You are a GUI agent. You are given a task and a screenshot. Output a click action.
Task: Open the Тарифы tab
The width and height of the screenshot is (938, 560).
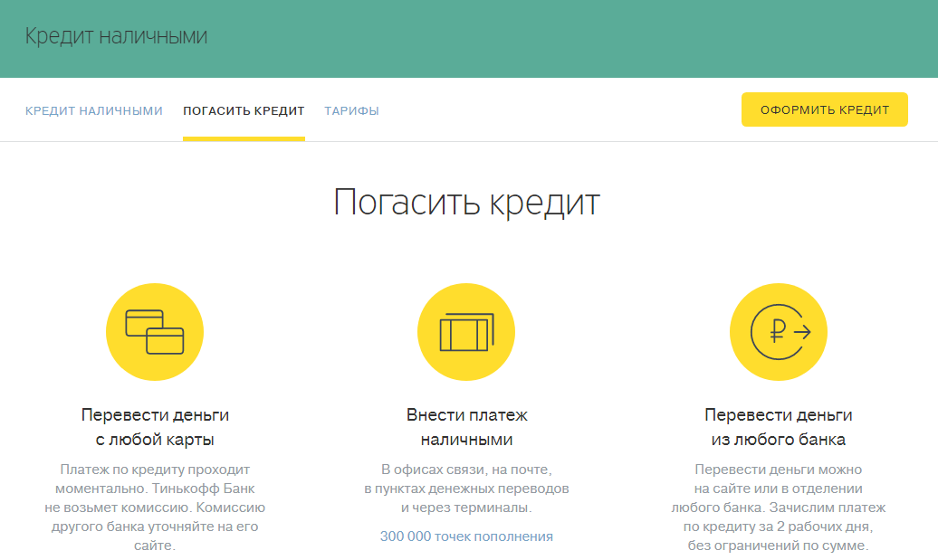pyautogui.click(x=351, y=111)
